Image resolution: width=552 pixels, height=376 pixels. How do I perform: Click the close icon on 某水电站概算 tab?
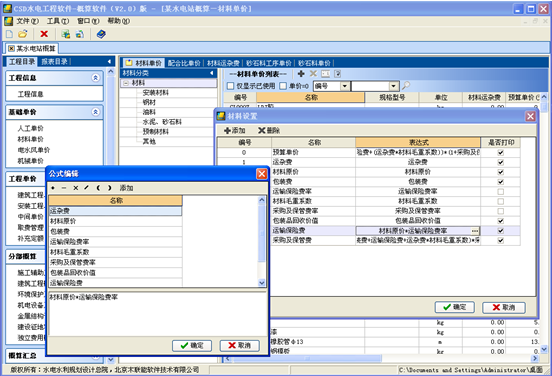click(11, 49)
